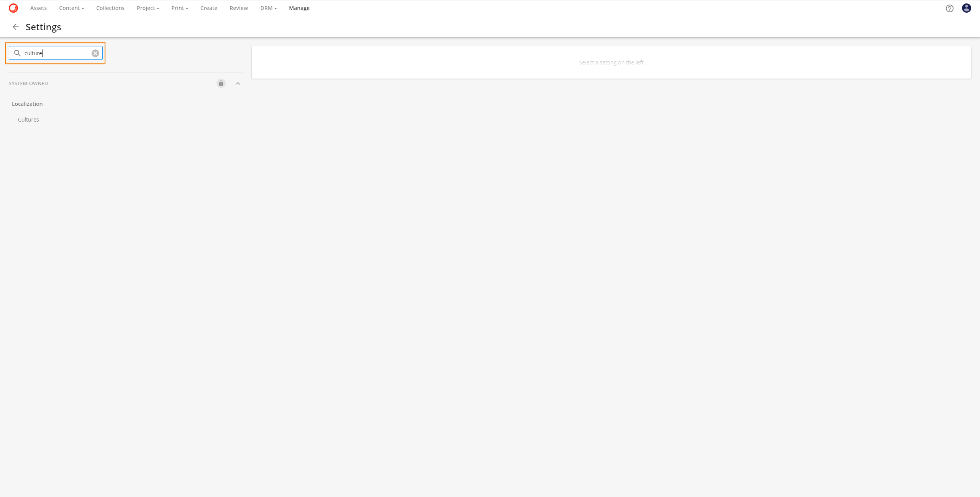The image size is (980, 497).
Task: Go to the Assets page
Action: [38, 8]
